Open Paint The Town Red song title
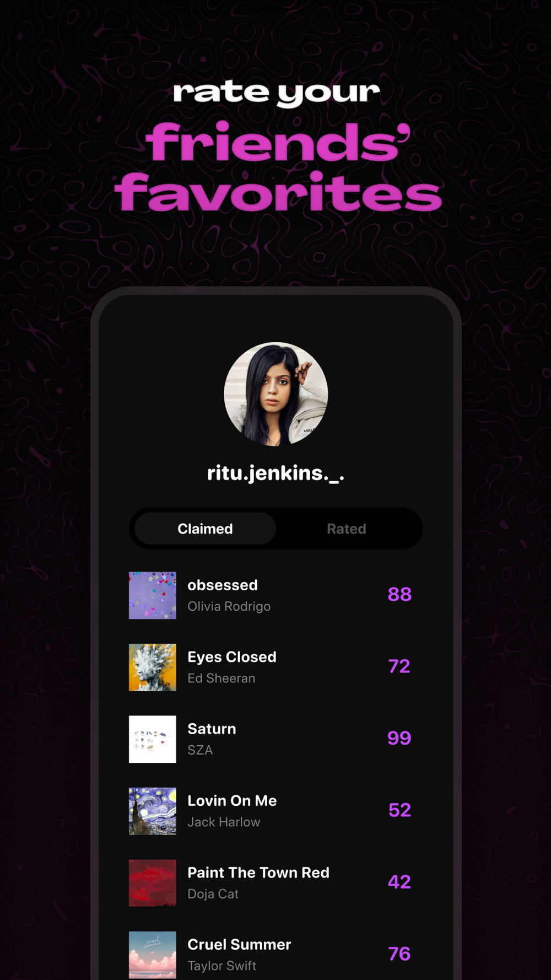The image size is (551, 980). point(258,873)
